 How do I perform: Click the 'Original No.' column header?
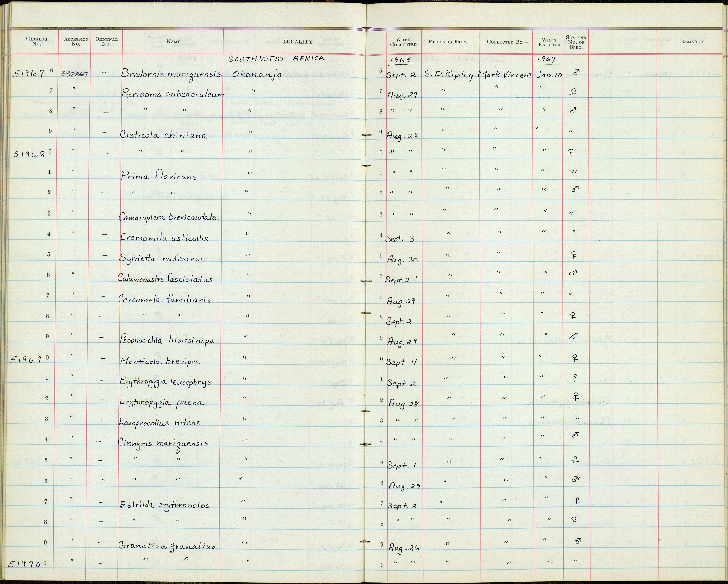point(106,41)
